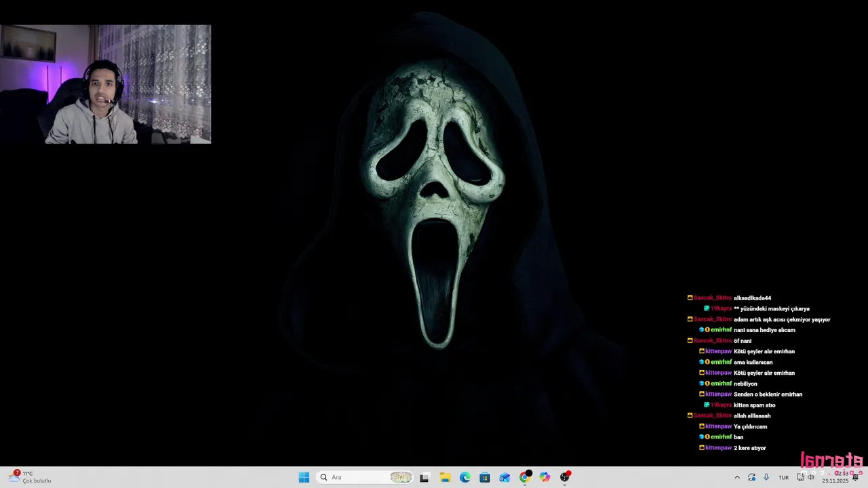Click chat message 'öf nani'
The width and height of the screenshot is (868, 488).
point(743,341)
